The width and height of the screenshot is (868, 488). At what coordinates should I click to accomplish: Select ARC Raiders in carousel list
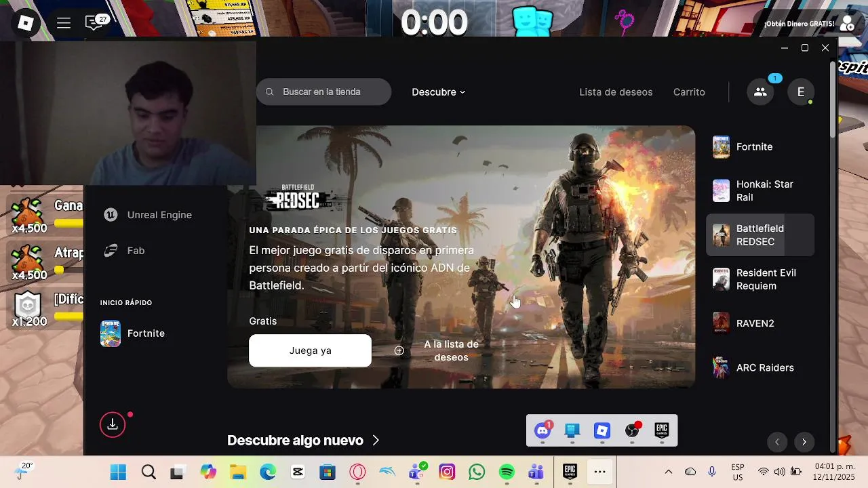coord(760,367)
